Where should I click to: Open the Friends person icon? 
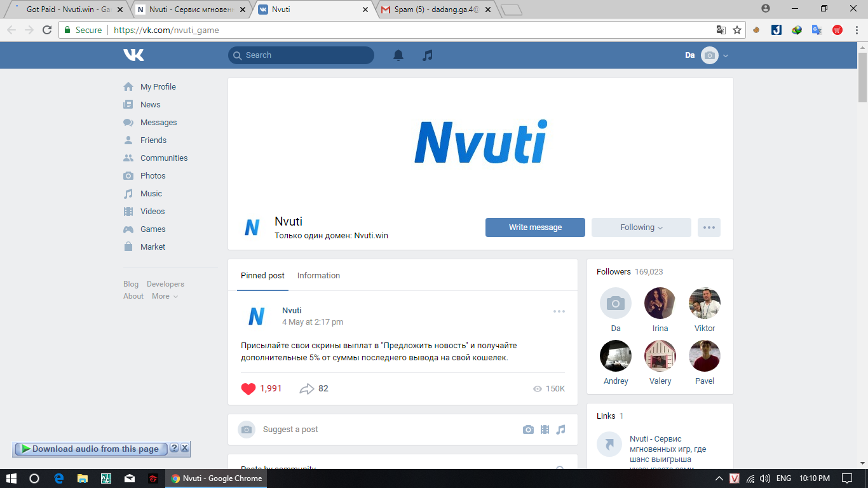128,140
